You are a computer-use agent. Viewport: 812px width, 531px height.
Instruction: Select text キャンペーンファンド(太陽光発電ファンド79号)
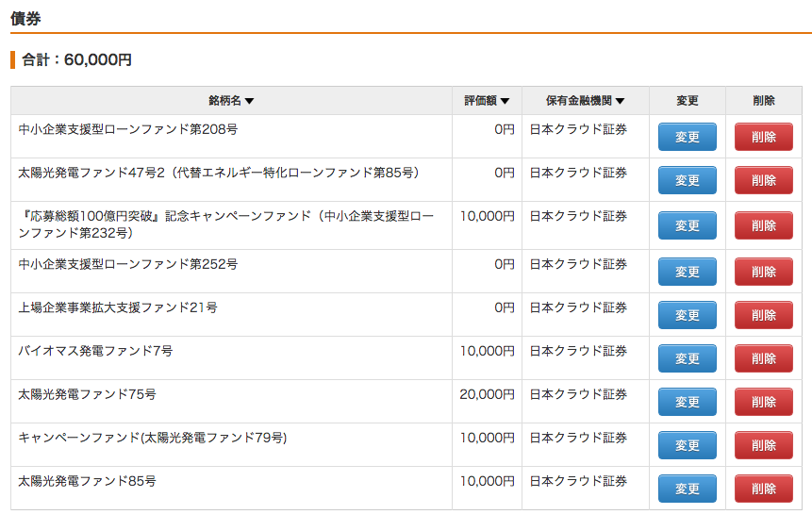[153, 438]
